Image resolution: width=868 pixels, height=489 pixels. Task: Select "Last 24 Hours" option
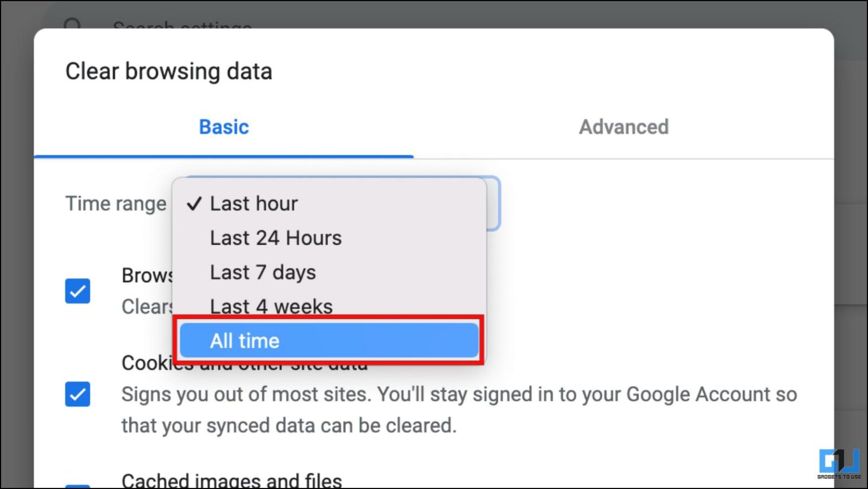click(x=276, y=237)
